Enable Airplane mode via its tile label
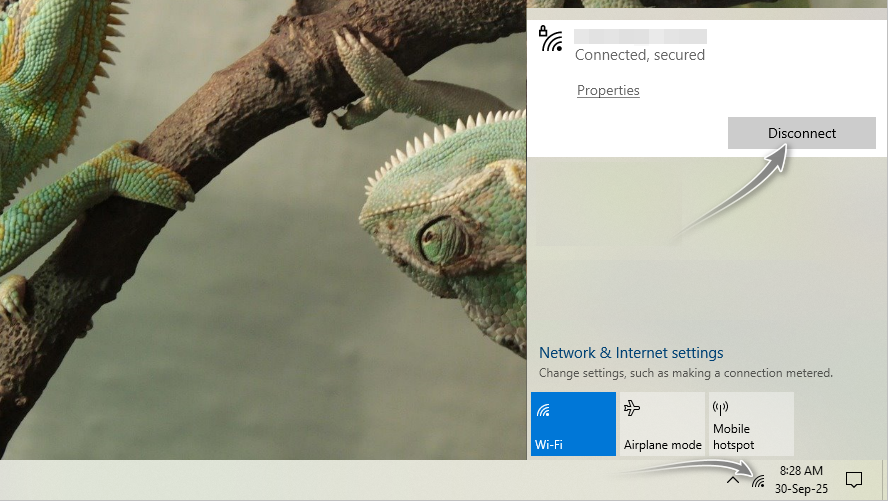 coord(662,444)
